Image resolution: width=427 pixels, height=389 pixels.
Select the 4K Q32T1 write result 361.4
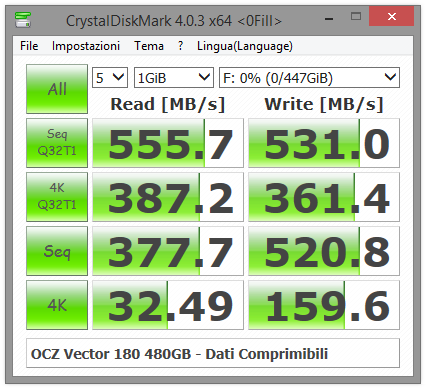(x=324, y=197)
